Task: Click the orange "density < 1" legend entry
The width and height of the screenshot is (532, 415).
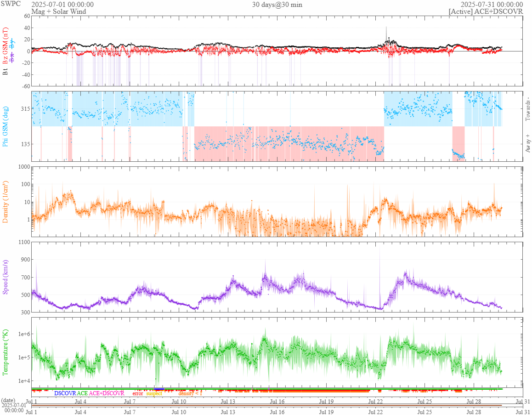Action: click(x=190, y=393)
